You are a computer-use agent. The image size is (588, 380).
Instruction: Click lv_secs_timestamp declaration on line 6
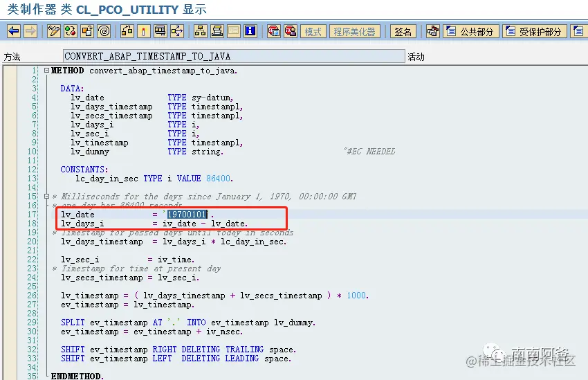[112, 116]
